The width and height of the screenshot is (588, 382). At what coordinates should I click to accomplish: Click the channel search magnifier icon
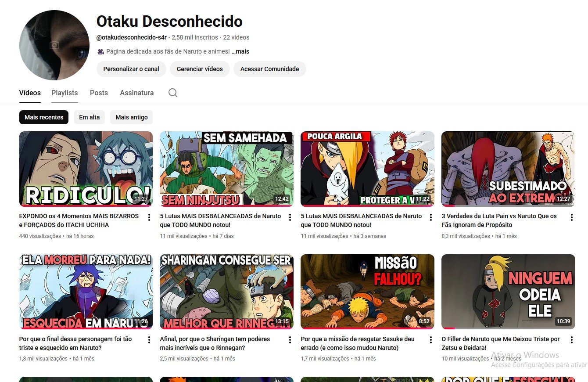(173, 93)
